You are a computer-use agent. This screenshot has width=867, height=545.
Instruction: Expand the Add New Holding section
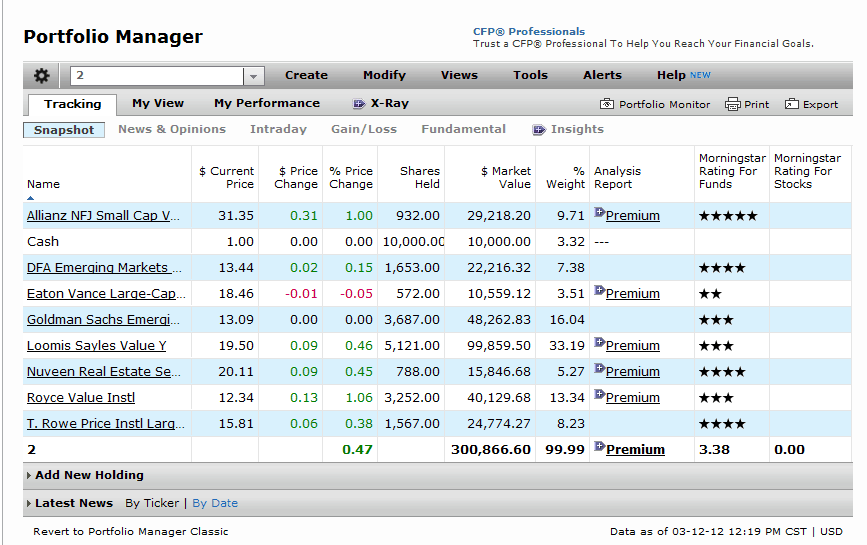29,476
